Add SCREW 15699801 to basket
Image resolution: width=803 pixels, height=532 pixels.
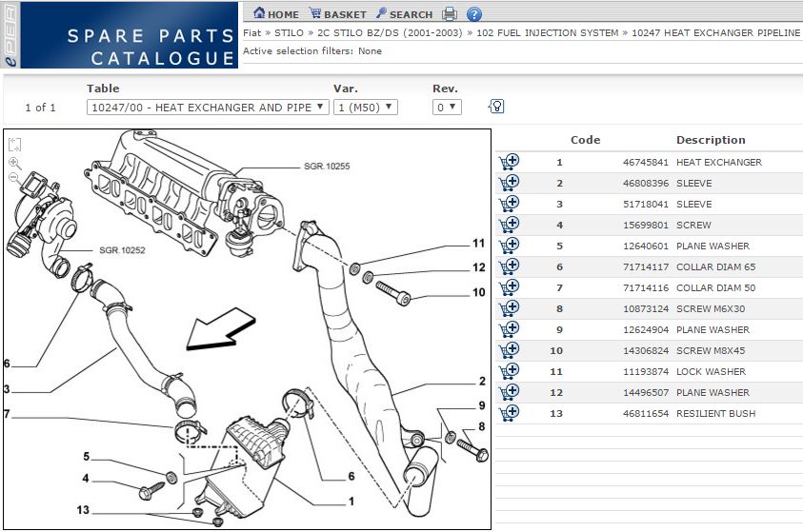[509, 225]
